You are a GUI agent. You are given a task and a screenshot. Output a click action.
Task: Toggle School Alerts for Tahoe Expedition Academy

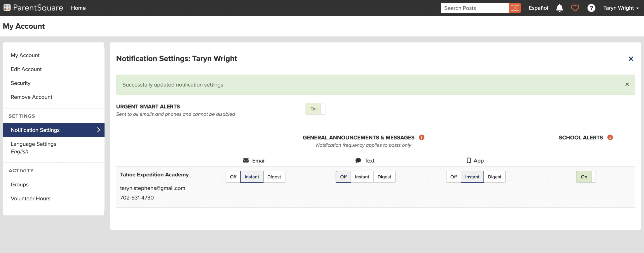[586, 177]
